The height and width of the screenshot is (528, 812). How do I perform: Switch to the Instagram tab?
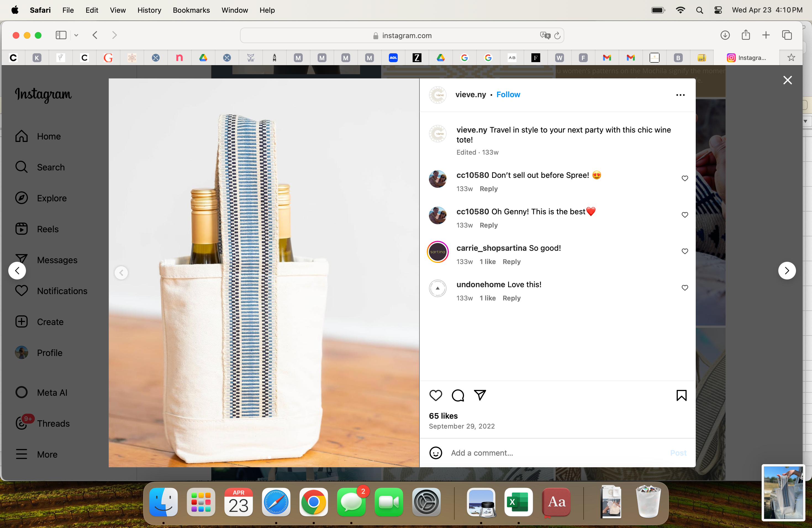(746, 58)
